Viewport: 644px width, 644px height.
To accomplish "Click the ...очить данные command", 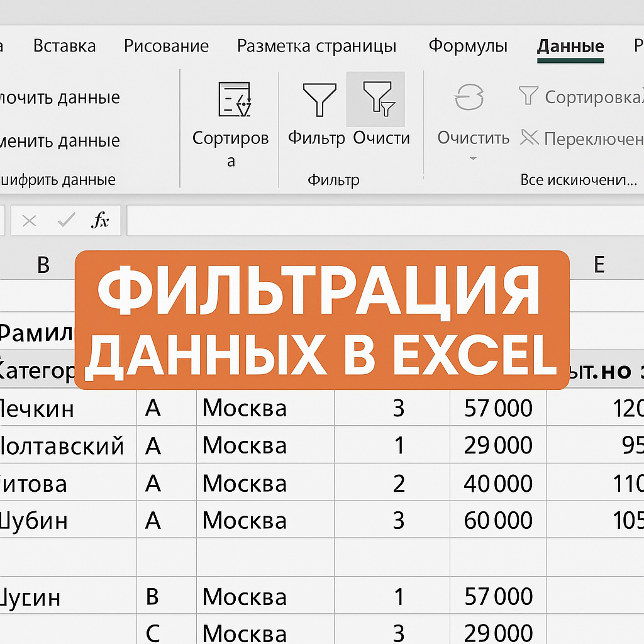I will point(60,97).
